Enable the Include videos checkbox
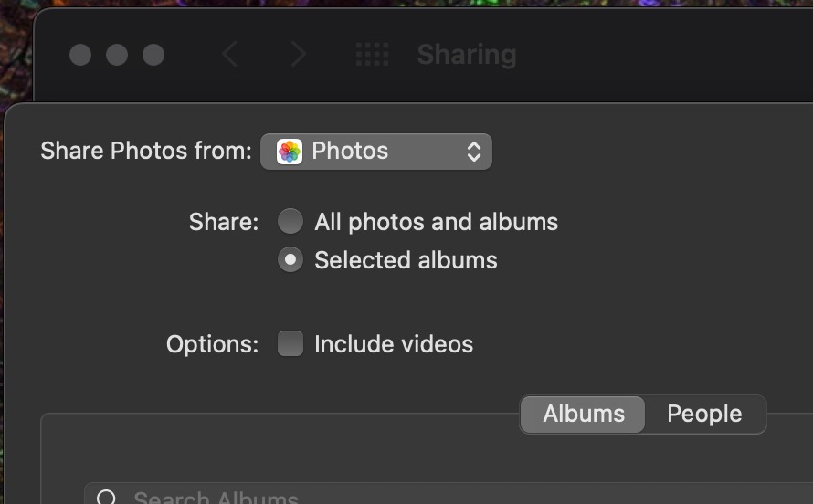Screen dimensions: 813x504 [x=290, y=343]
